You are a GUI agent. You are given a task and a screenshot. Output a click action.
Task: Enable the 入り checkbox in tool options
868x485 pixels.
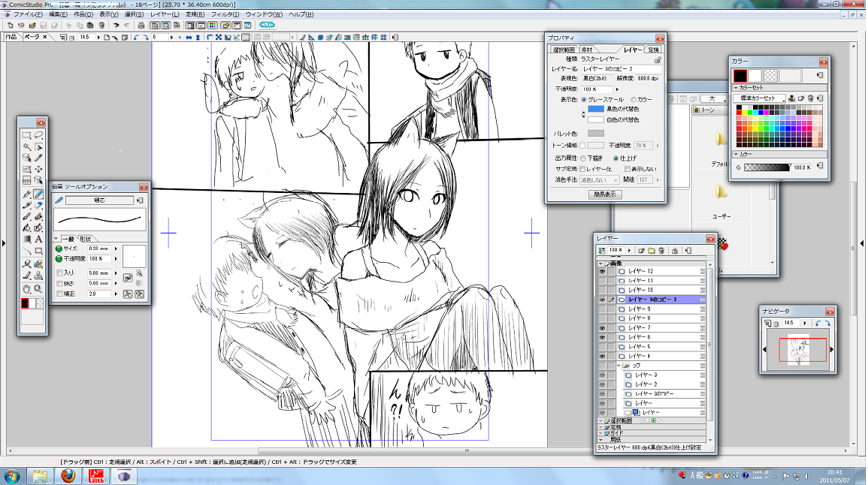60,273
